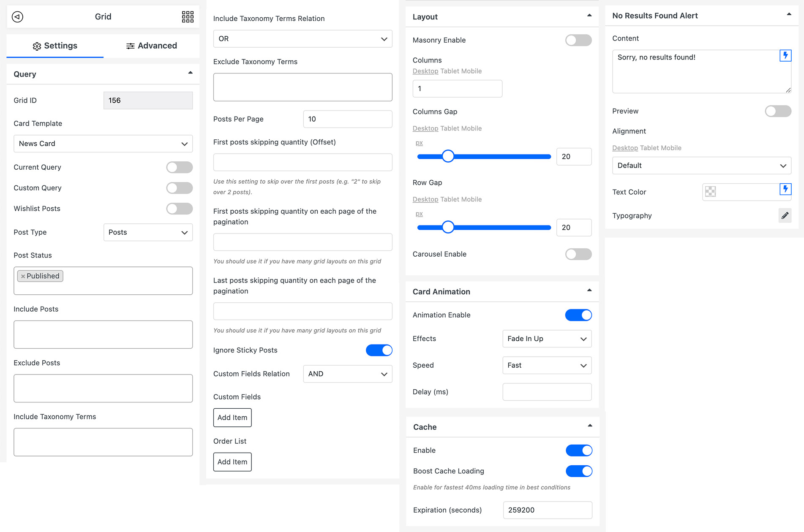Open Typography editing via the pencil icon
The height and width of the screenshot is (532, 804).
click(785, 215)
